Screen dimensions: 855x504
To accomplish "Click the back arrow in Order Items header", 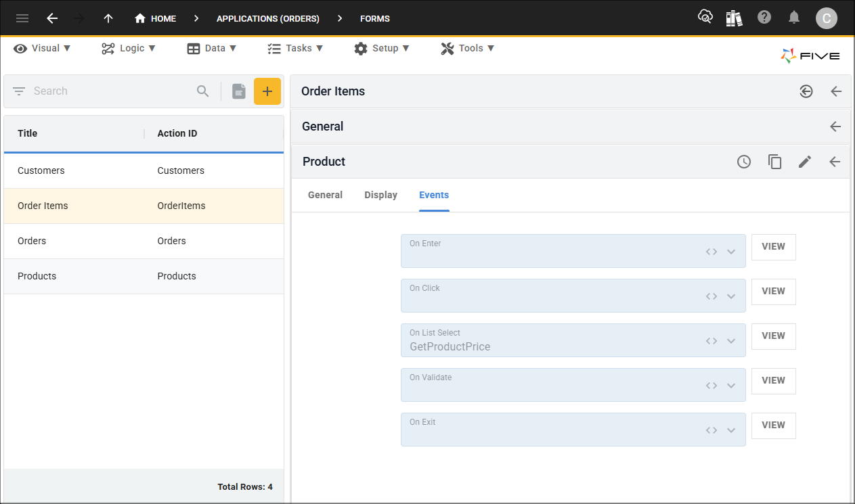I will point(836,91).
